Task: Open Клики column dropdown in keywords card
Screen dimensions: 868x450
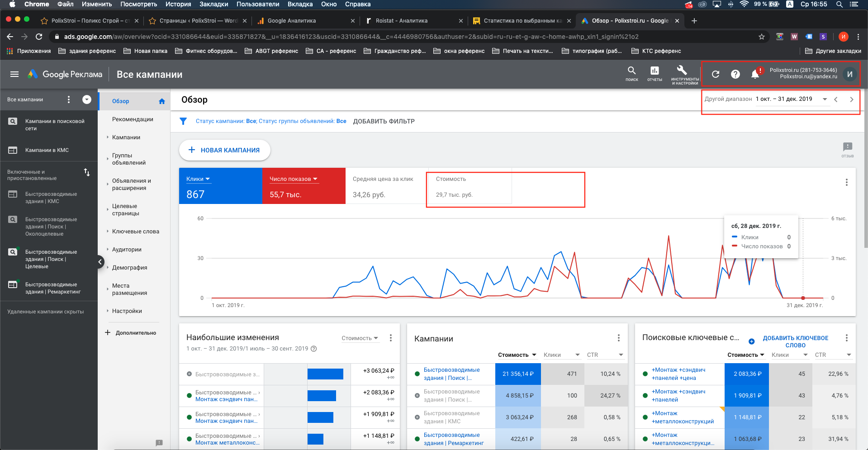Action: 790,355
